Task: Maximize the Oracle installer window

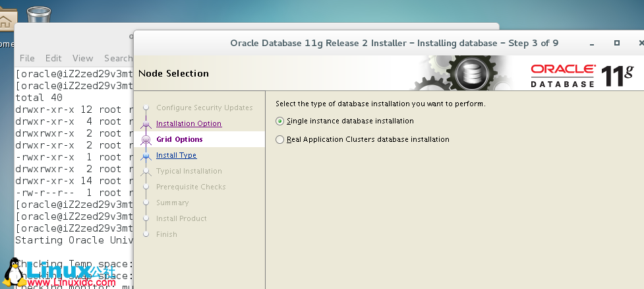Action: [616, 43]
